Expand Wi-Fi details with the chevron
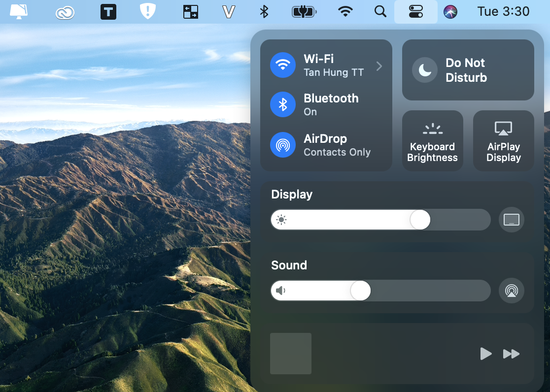 (378, 65)
